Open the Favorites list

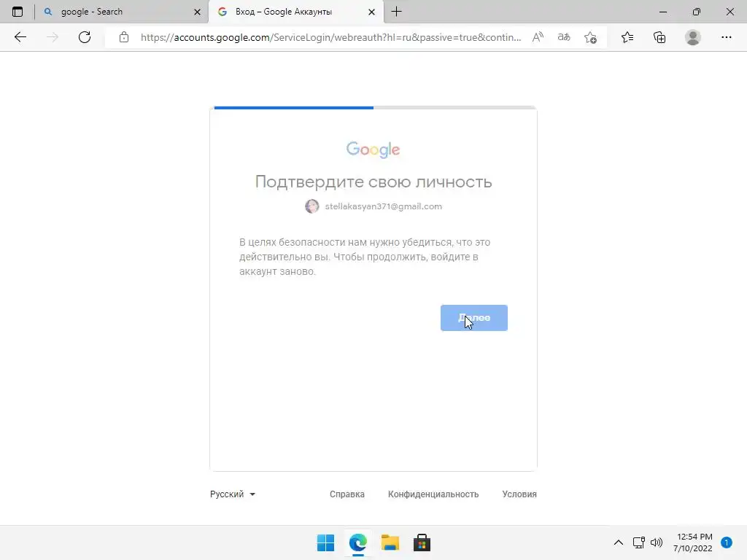tap(627, 37)
